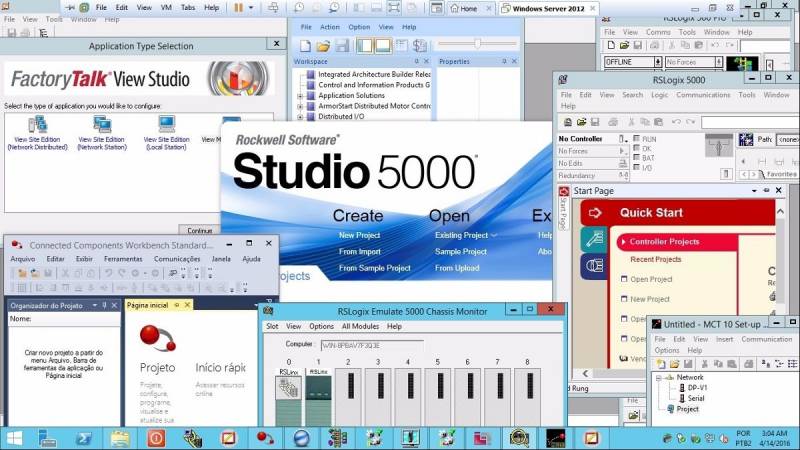Expand Controller Projects in Quick Start
This screenshot has width=800, height=450.
point(623,242)
